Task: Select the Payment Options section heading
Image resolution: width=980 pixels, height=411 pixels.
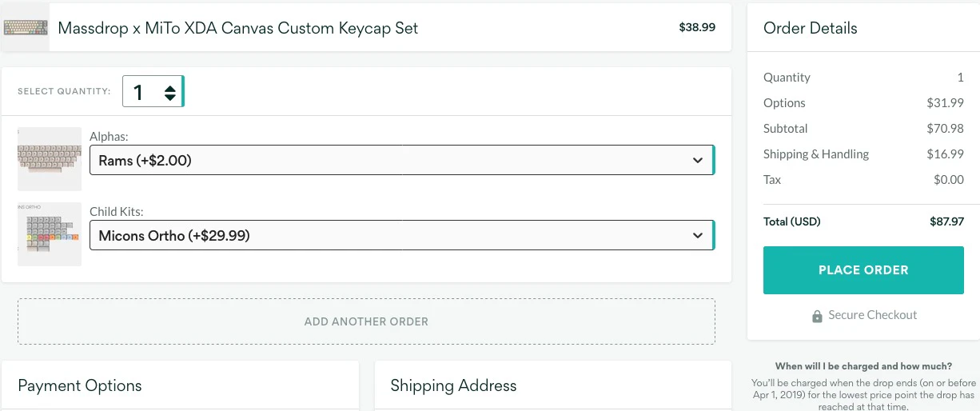Action: (80, 385)
